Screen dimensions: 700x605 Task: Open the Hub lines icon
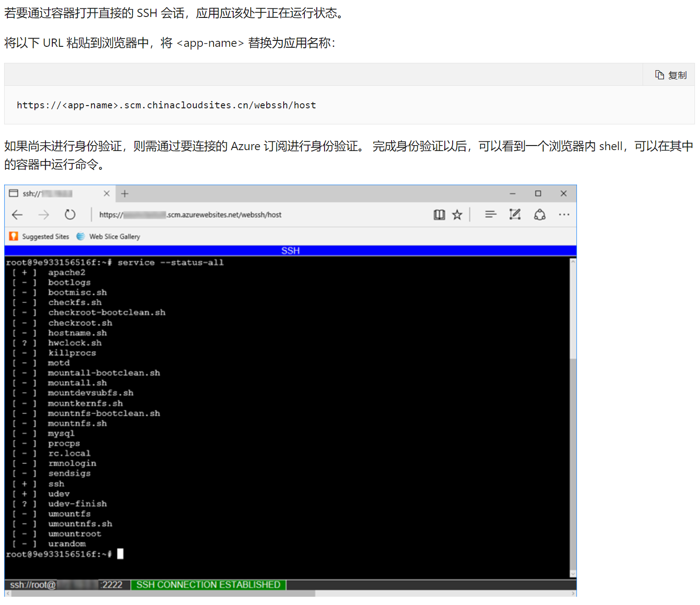pos(490,214)
